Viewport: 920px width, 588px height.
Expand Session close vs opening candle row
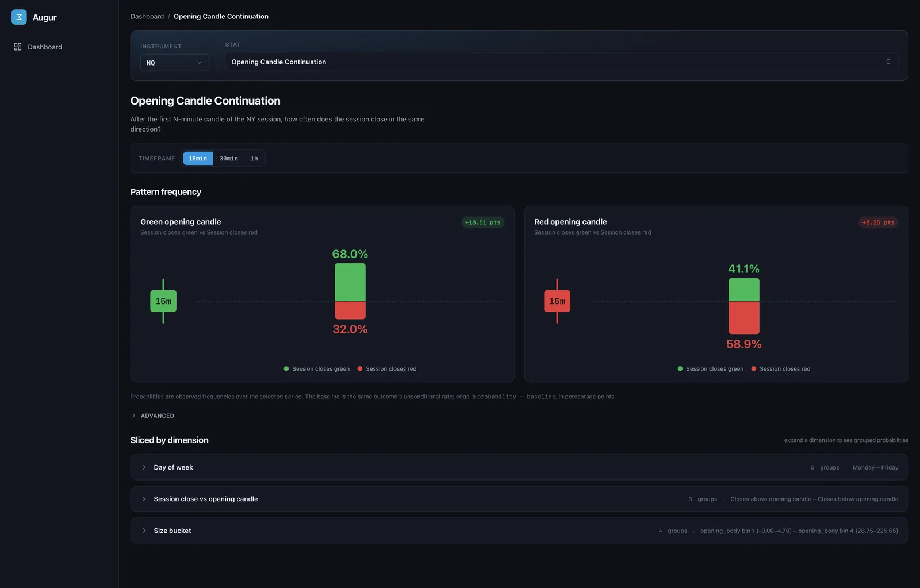point(519,499)
